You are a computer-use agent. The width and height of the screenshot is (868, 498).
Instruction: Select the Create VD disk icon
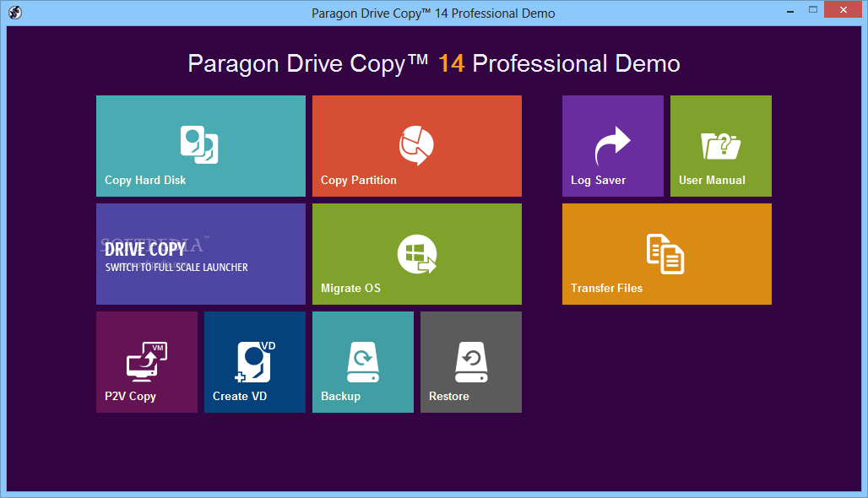click(x=255, y=362)
